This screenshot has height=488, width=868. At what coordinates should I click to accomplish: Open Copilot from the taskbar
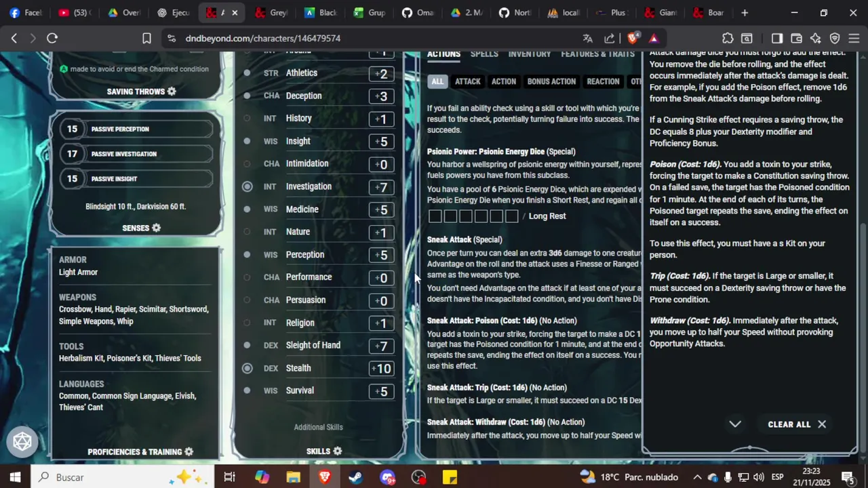[x=262, y=477]
